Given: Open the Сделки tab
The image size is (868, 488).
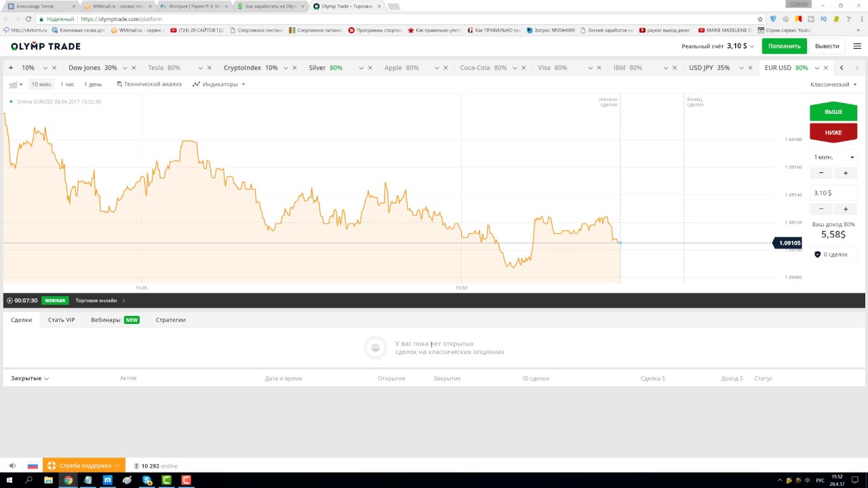Looking at the screenshot, I should click(x=21, y=320).
